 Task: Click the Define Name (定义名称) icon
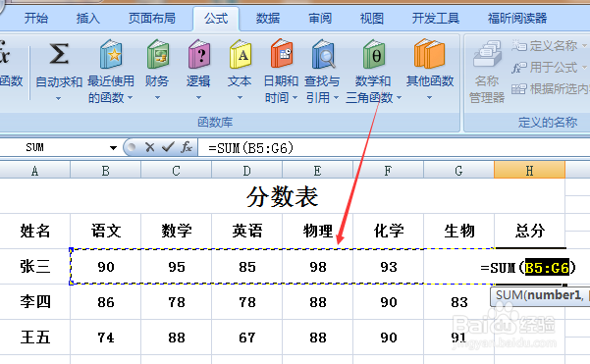coord(519,45)
